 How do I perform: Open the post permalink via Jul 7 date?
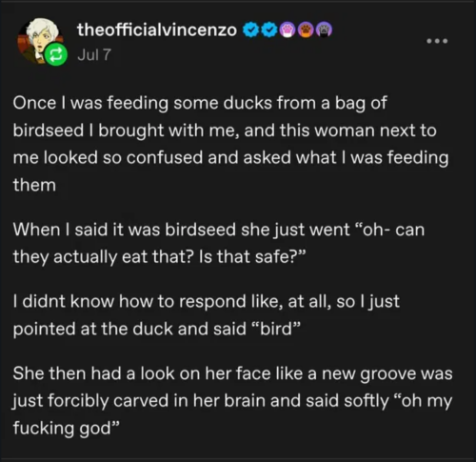pyautogui.click(x=94, y=54)
